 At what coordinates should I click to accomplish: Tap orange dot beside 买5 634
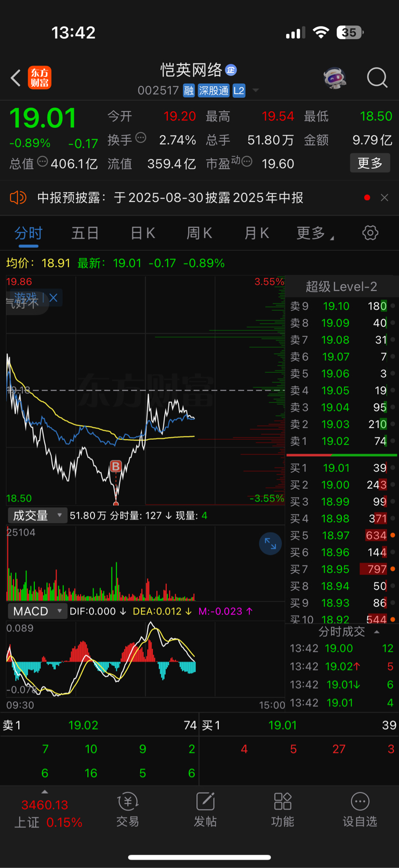(x=393, y=535)
